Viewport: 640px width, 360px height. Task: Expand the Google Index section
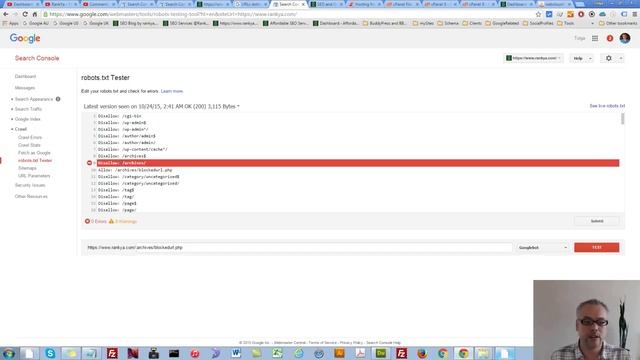[x=27, y=119]
